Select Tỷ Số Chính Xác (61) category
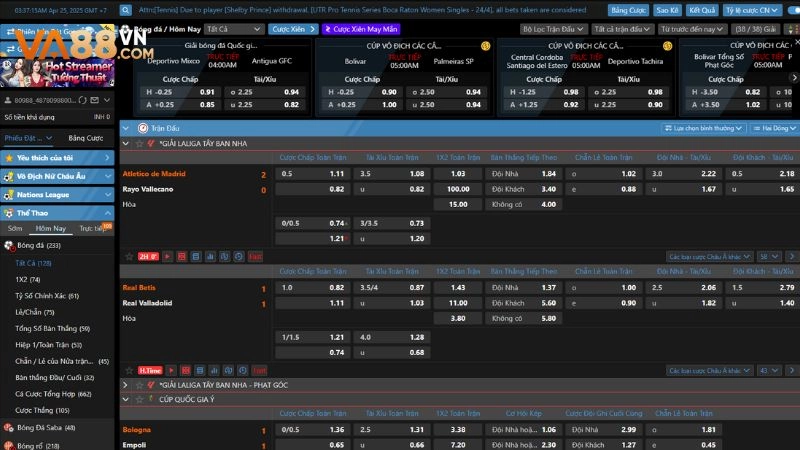 (47, 296)
